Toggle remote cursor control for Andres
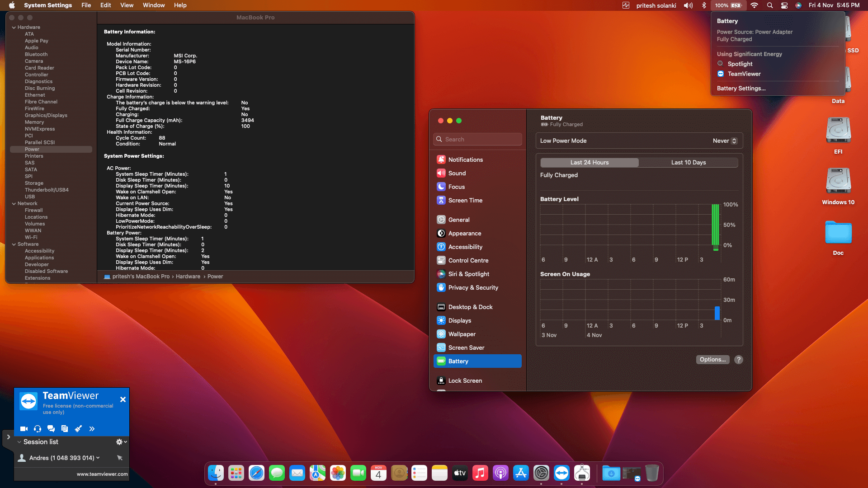Image resolution: width=868 pixels, height=488 pixels. [120, 458]
